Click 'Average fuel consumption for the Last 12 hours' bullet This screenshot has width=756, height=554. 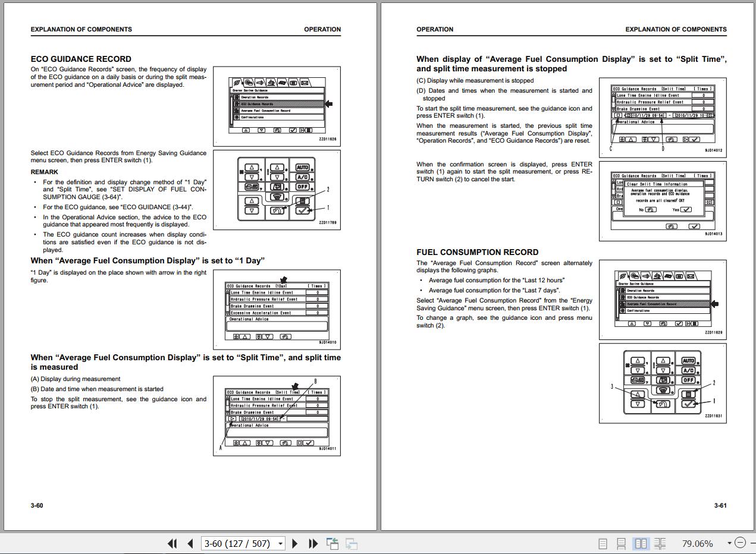pos(497,280)
